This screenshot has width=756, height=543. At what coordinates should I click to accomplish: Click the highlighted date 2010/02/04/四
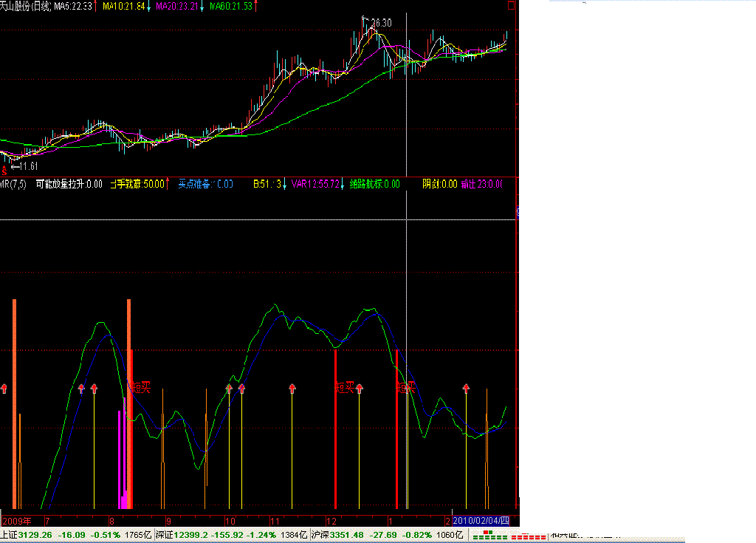(x=481, y=521)
